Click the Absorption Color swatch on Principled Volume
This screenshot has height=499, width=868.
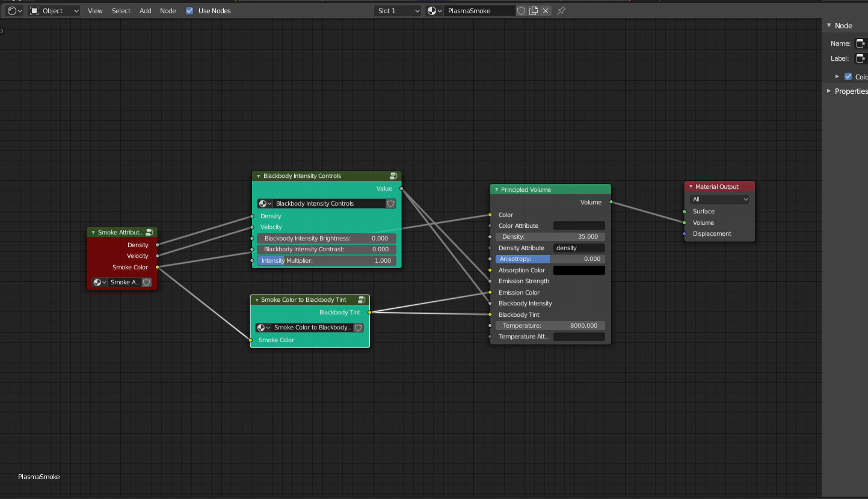click(579, 270)
